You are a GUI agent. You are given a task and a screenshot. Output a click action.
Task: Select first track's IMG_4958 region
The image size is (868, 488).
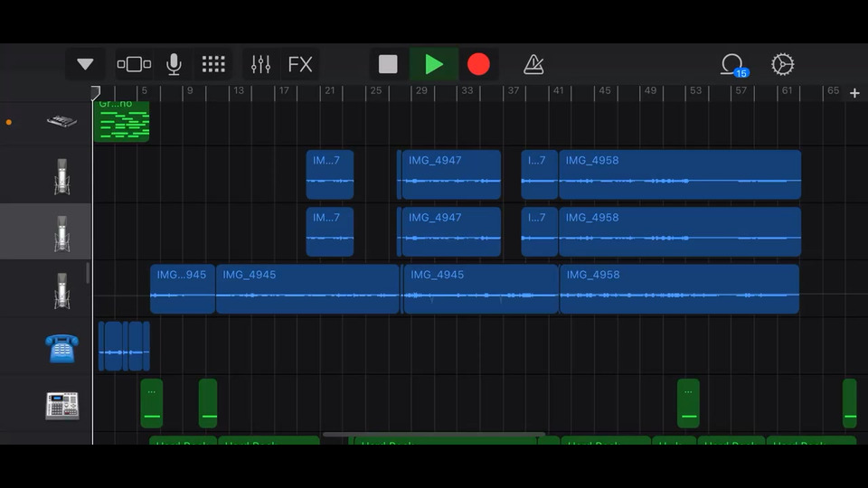pos(680,174)
